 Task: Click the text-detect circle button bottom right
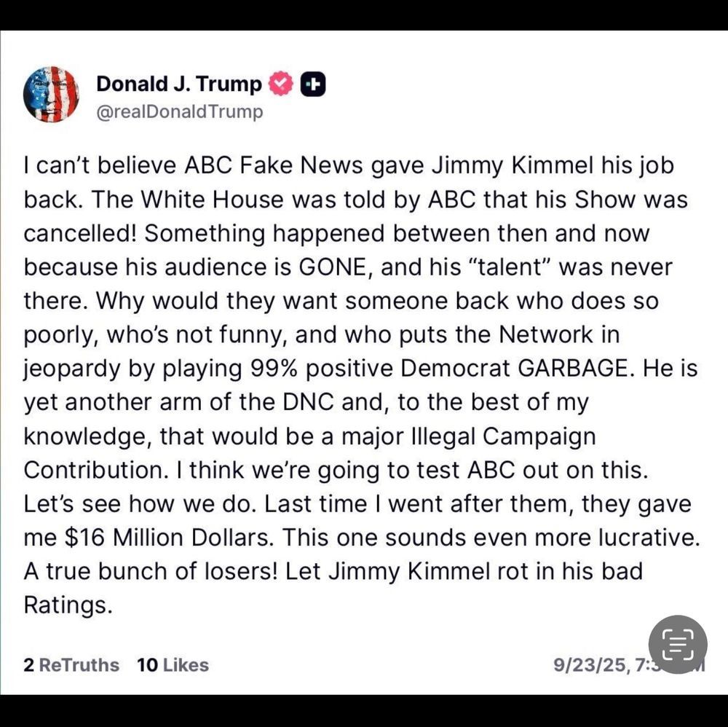(x=676, y=644)
